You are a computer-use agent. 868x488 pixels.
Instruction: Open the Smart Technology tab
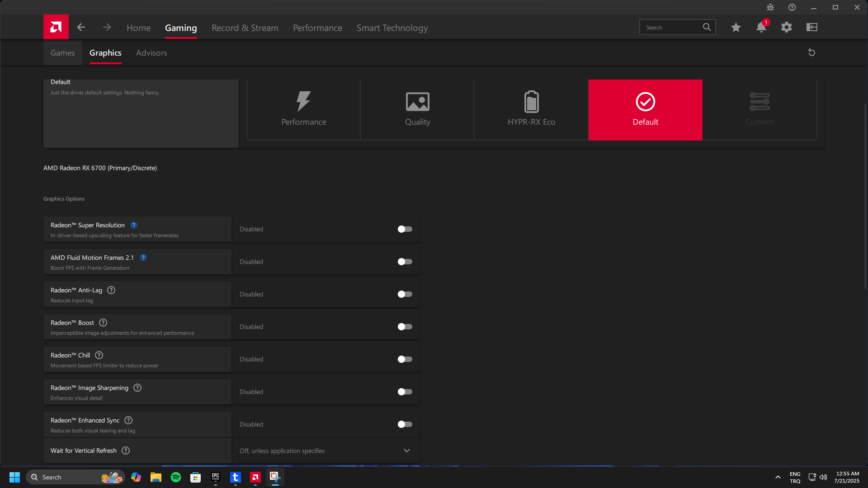(392, 28)
